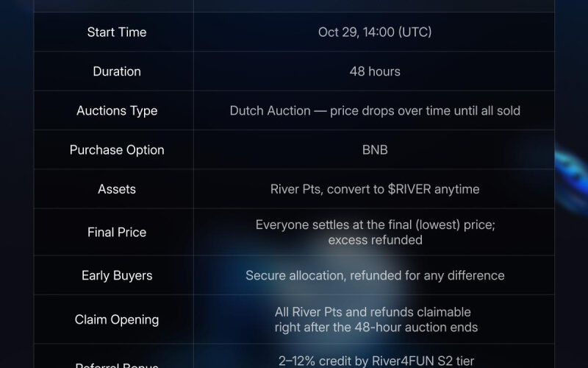Click the 'Everyone settles at the final' line
The height and width of the screenshot is (368, 588).
375,225
